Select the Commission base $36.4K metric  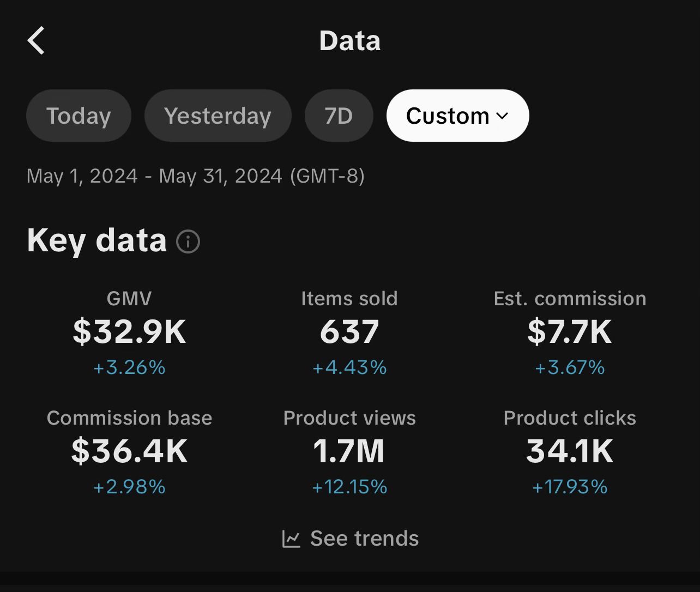129,451
